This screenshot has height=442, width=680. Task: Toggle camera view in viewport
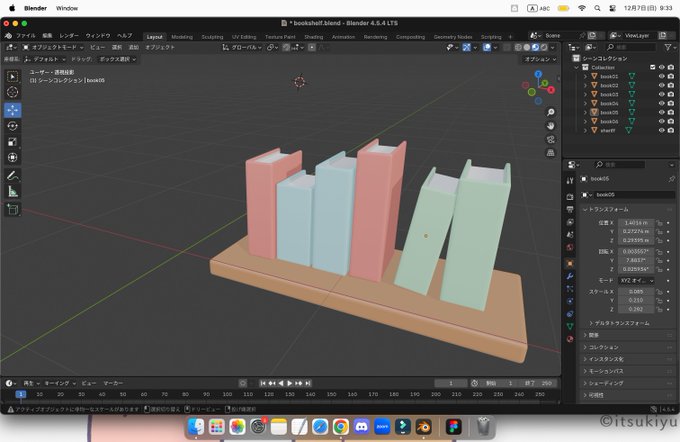tap(551, 139)
